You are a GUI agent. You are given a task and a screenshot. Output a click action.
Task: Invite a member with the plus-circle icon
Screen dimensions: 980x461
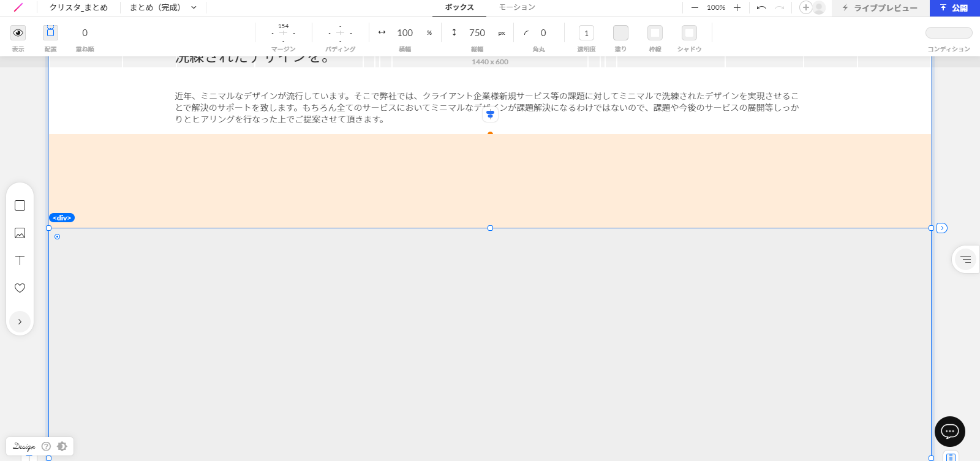tap(805, 7)
